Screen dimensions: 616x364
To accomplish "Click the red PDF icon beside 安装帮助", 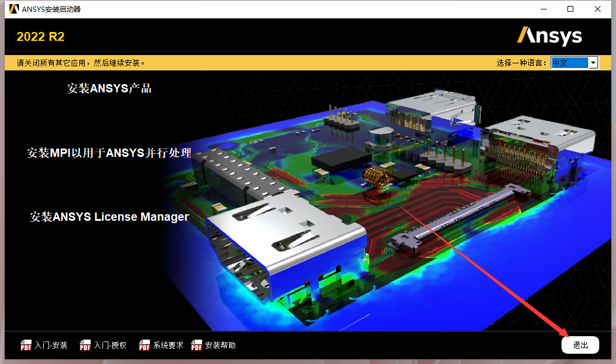I will point(196,345).
